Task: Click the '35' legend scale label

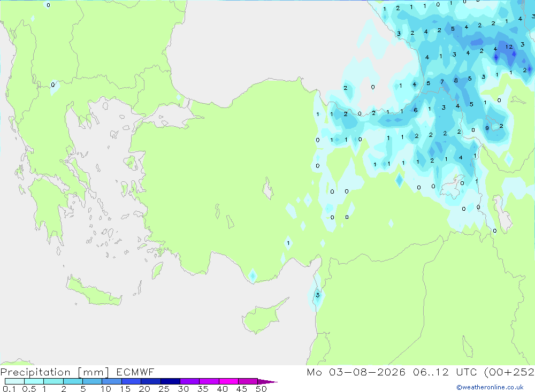Action: (203, 389)
